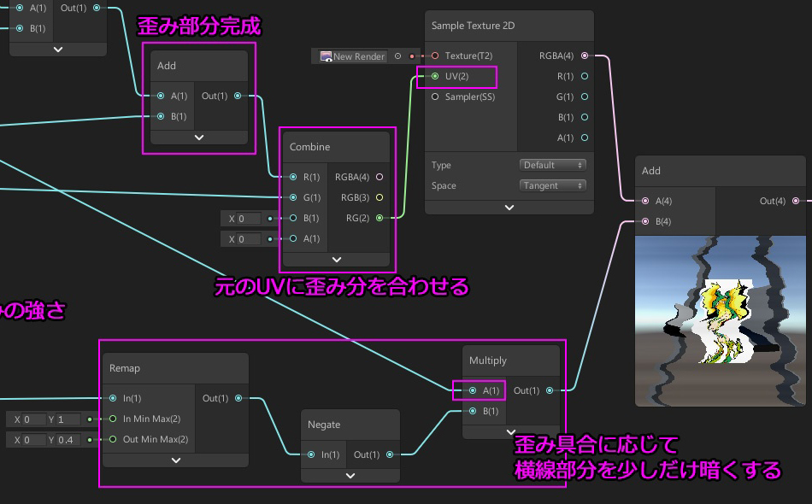Screen dimensions: 812x504
Task: Click the Remap Out Min Max(2) port
Action: tap(113, 439)
